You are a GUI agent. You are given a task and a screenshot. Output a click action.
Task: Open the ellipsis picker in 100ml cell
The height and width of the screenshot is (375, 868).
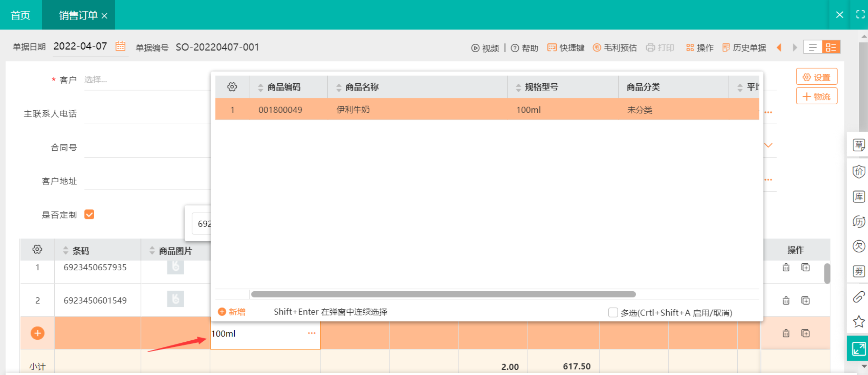(311, 333)
